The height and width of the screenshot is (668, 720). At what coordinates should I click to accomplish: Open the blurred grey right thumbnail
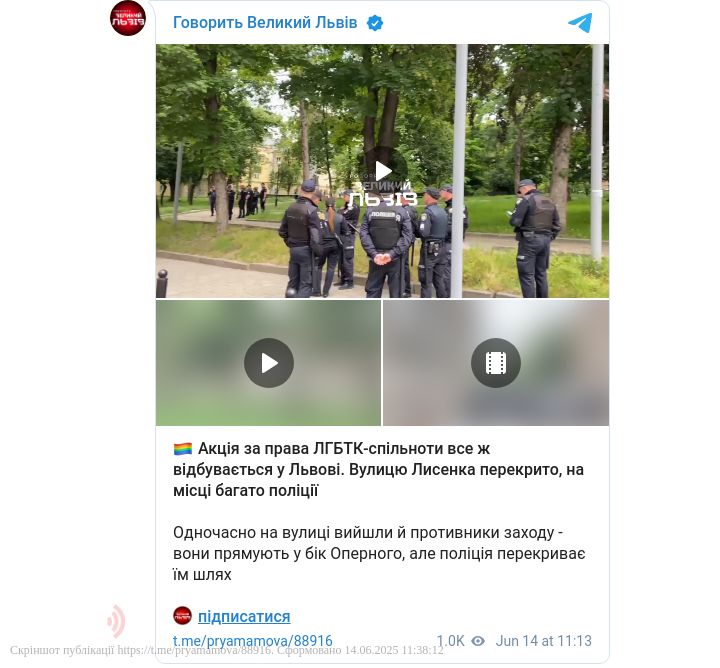pyautogui.click(x=496, y=363)
